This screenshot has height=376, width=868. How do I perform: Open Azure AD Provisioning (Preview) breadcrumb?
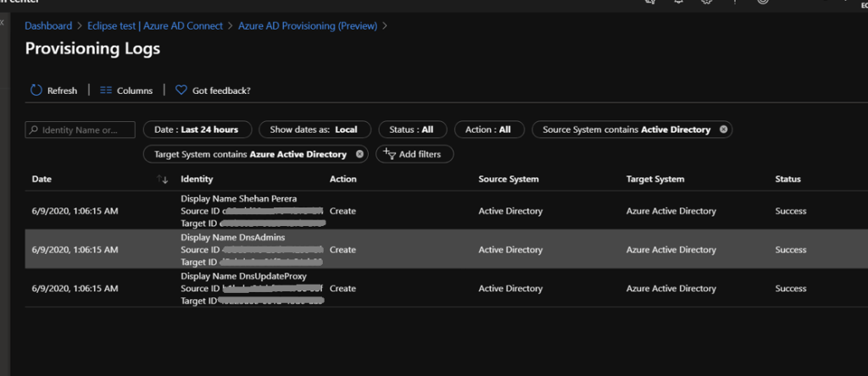[306, 26]
